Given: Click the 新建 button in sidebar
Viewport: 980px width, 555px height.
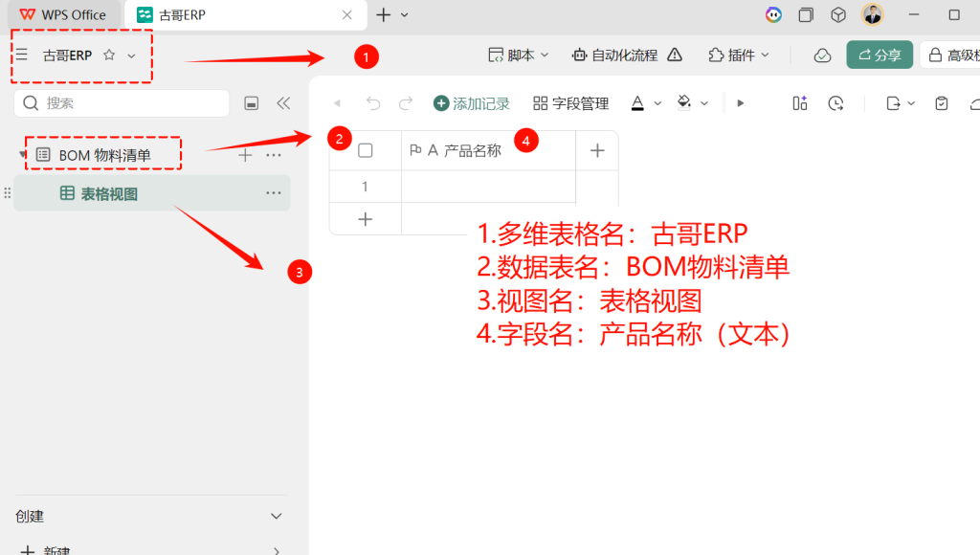Looking at the screenshot, I should (45, 550).
